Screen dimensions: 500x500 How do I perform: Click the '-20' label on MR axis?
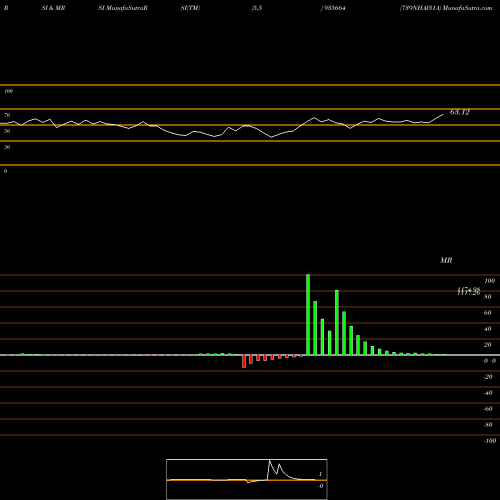[488, 377]
